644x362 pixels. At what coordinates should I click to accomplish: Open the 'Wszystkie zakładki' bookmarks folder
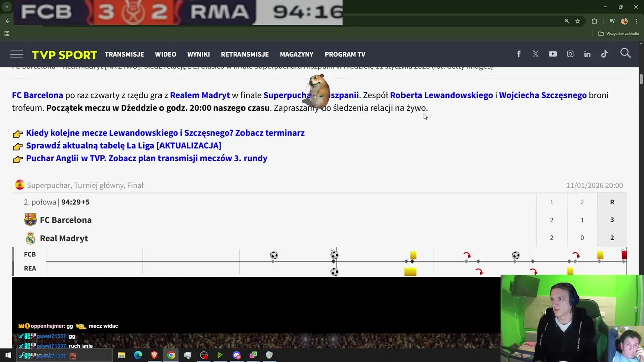click(x=618, y=34)
